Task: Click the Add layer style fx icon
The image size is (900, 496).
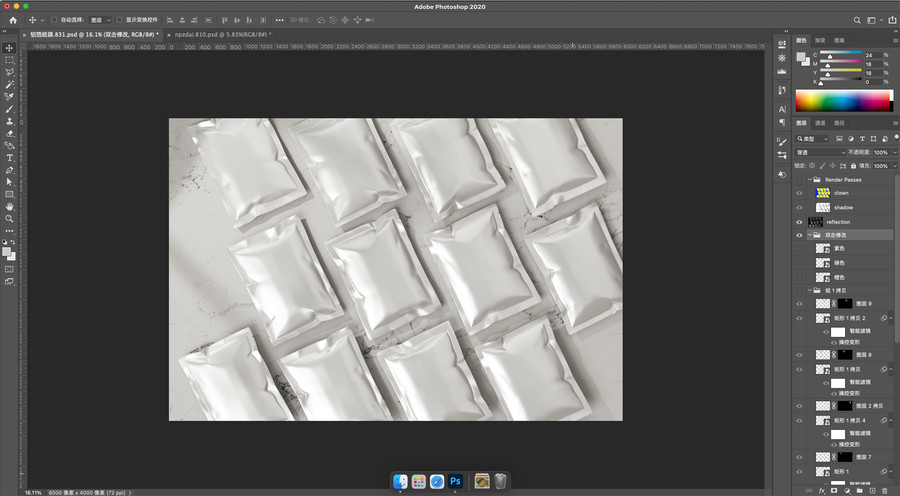Action: (821, 491)
